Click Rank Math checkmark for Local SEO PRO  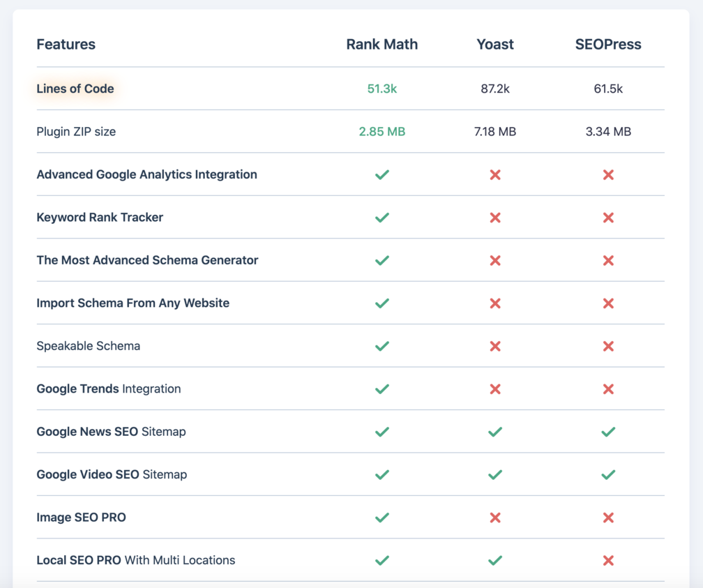[382, 561]
